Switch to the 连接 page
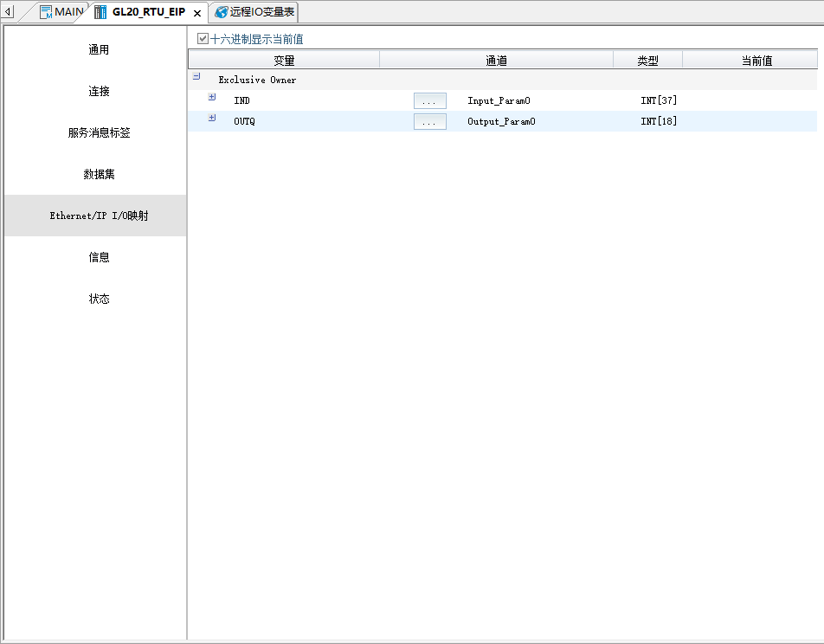Image resolution: width=824 pixels, height=644 pixels. click(99, 92)
